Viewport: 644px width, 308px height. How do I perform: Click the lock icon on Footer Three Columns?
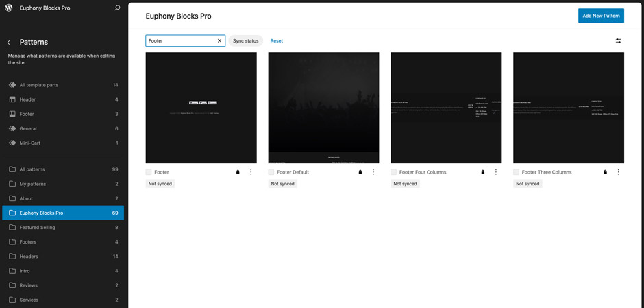click(x=605, y=172)
